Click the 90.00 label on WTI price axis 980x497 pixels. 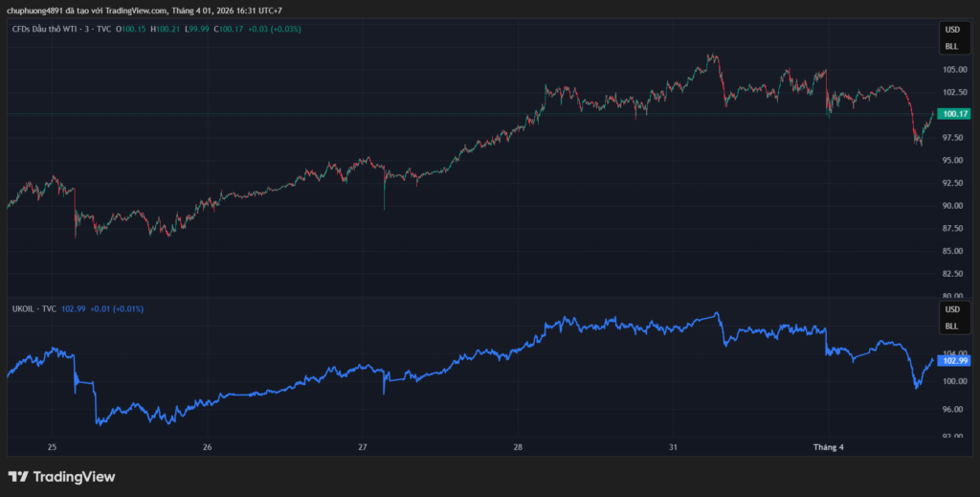(x=954, y=206)
